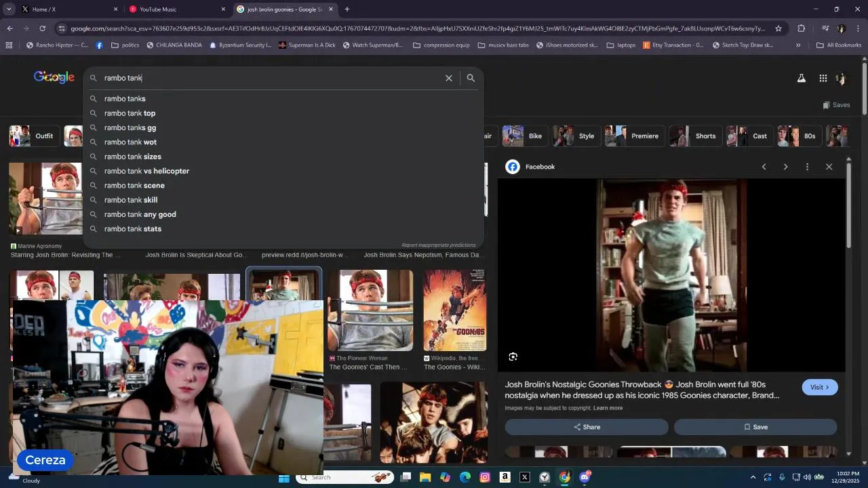Open Google Search Labs flask icon

[x=801, y=78]
